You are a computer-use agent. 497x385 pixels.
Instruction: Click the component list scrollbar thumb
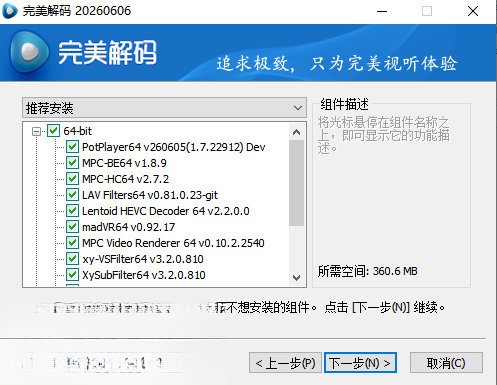[296, 183]
